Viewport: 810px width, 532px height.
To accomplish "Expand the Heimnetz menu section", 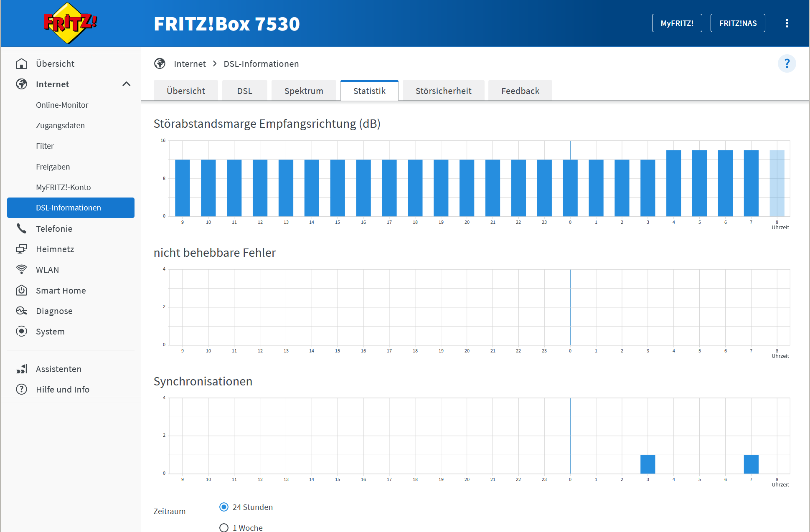I will point(55,249).
